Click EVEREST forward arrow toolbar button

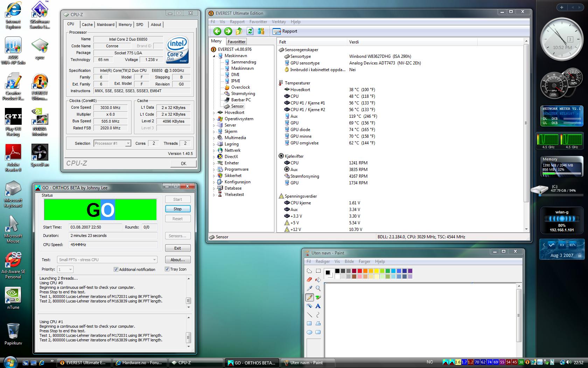(228, 31)
